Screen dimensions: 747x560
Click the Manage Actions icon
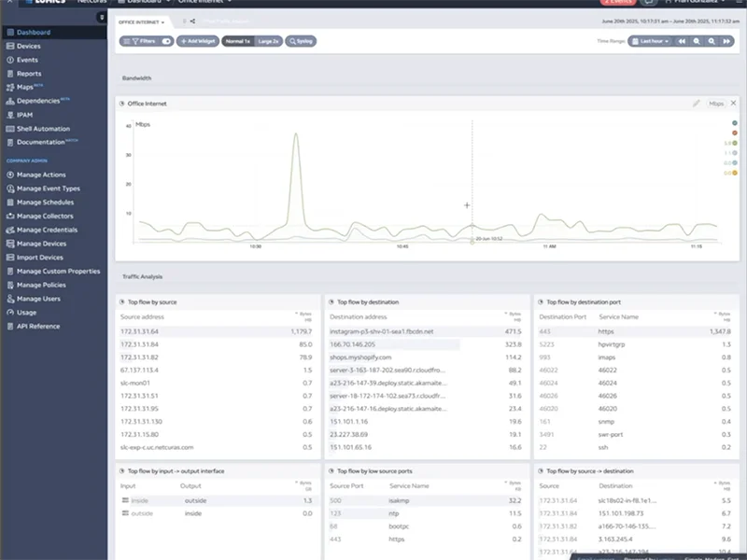pos(10,175)
